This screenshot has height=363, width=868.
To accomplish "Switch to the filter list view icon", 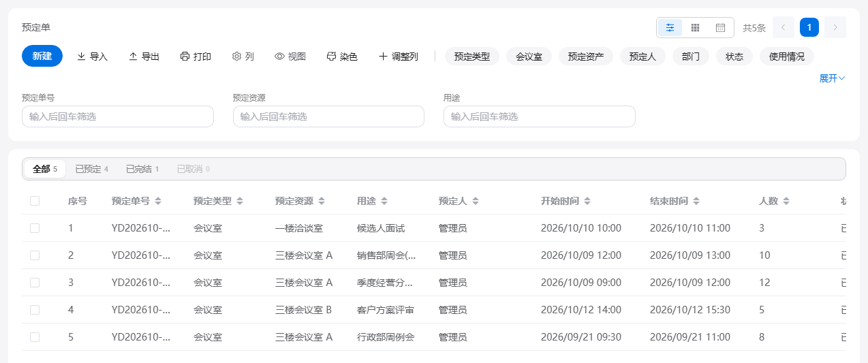I will click(670, 27).
